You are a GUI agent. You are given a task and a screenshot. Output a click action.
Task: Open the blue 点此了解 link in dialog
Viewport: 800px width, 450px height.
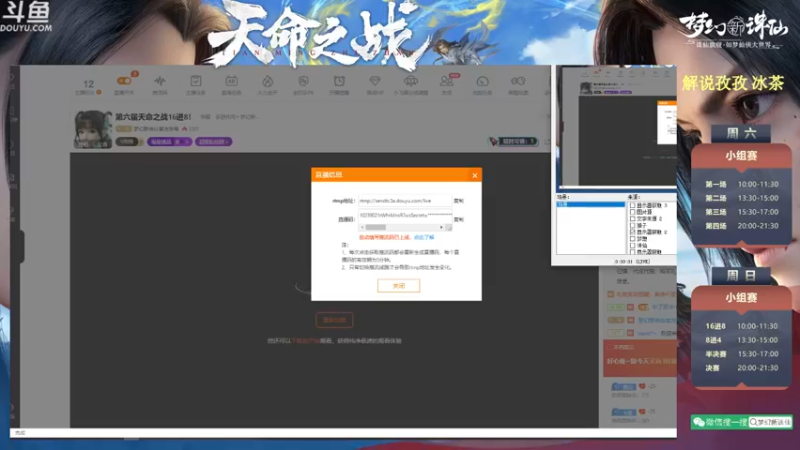coord(423,237)
